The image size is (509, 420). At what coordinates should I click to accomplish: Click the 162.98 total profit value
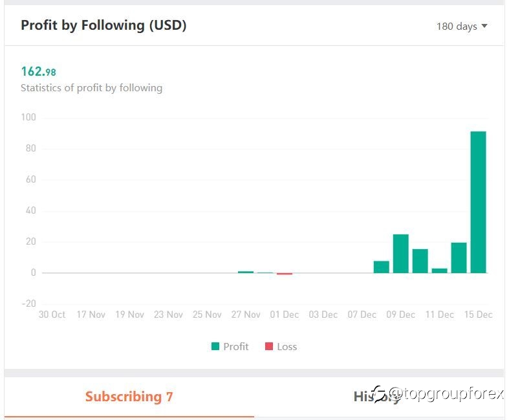[38, 71]
